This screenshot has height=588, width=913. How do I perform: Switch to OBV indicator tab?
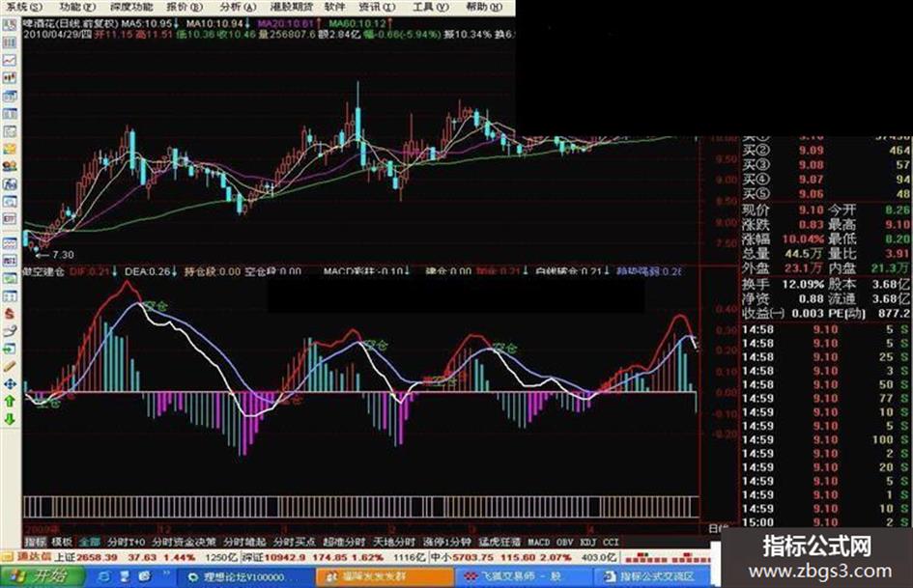pos(564,542)
